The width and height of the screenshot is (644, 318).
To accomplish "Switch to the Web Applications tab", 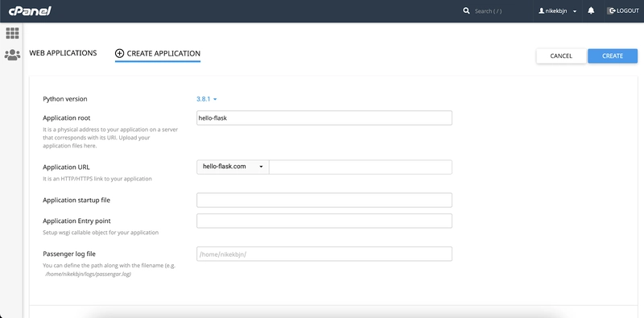I will click(64, 53).
